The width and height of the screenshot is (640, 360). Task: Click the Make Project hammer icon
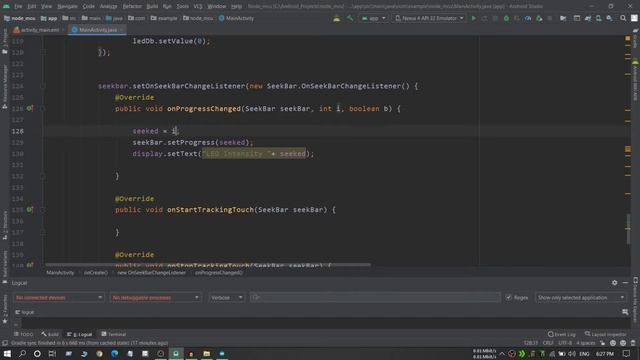tap(350, 18)
